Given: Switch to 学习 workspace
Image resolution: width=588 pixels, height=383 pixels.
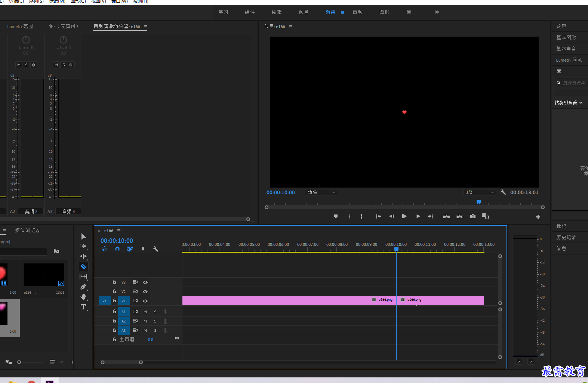Looking at the screenshot, I should (x=223, y=12).
